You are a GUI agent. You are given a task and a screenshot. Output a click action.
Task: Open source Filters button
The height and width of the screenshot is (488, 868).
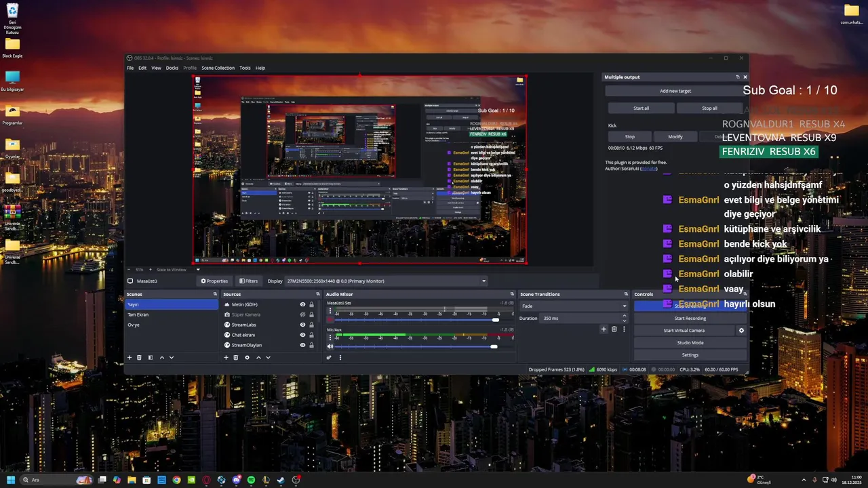[x=248, y=281]
